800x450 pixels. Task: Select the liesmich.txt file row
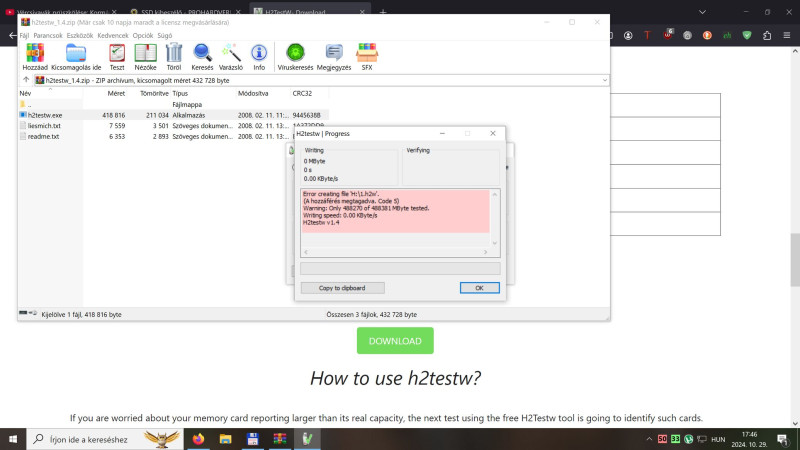(x=173, y=126)
